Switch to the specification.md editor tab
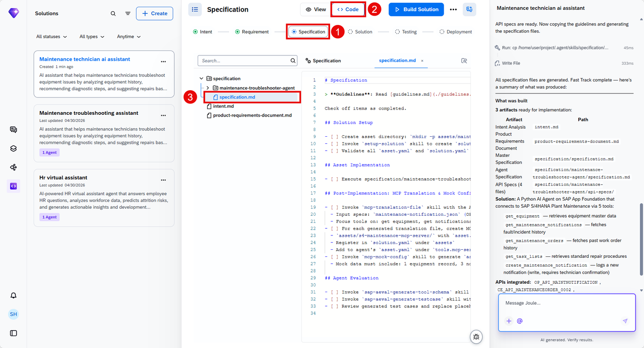 [397, 61]
